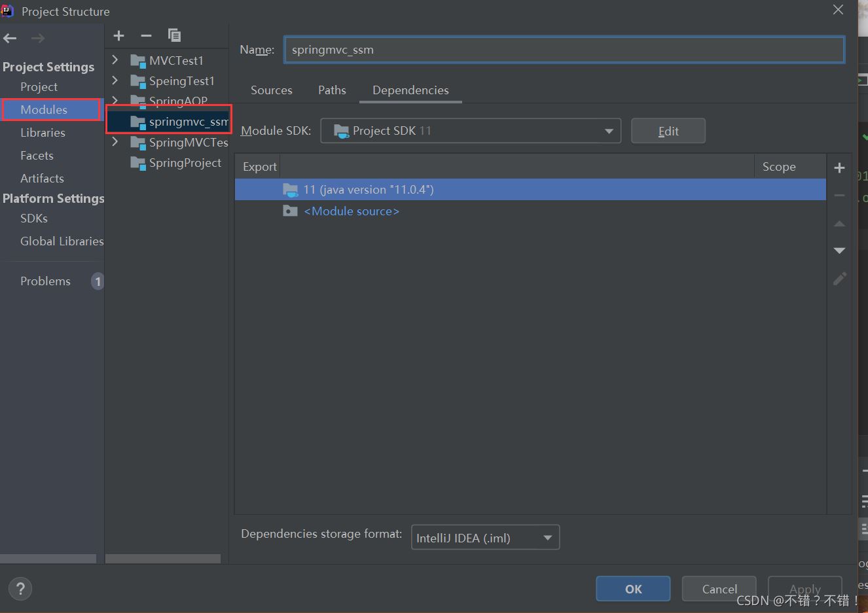Select Modules in Project Settings
This screenshot has height=613, width=868.
(44, 110)
